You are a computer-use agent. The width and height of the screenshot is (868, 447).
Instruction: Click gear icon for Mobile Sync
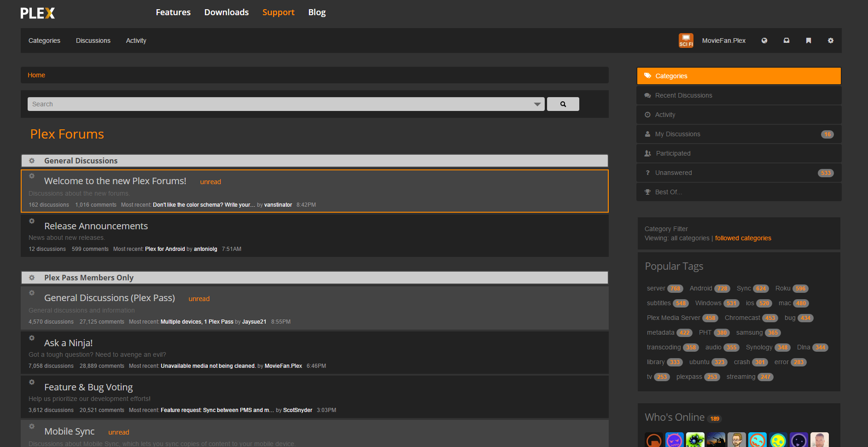click(x=32, y=426)
